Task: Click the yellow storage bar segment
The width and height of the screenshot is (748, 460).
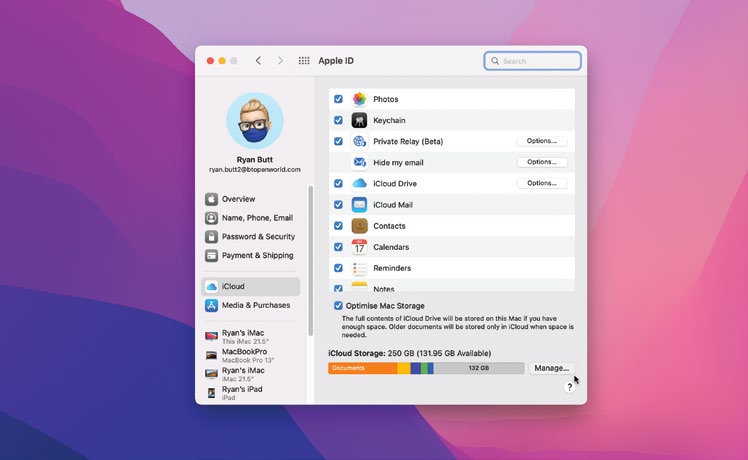Action: pyautogui.click(x=404, y=368)
